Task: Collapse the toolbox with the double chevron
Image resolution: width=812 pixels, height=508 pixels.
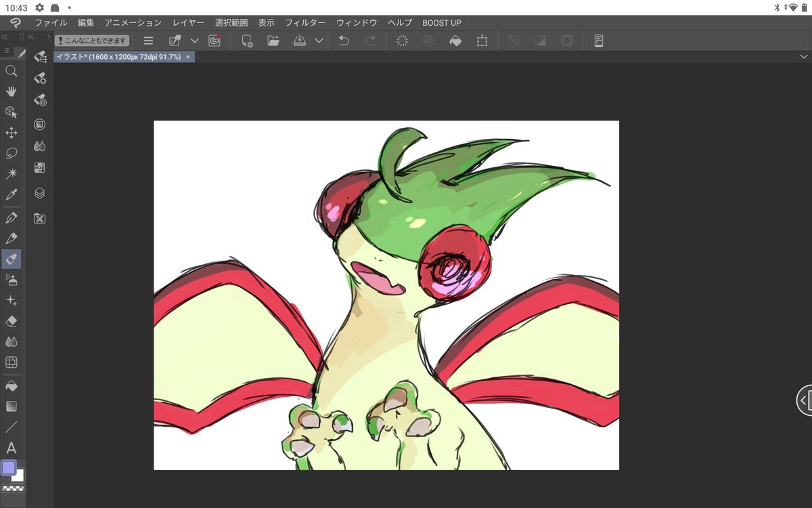Action: pos(5,37)
